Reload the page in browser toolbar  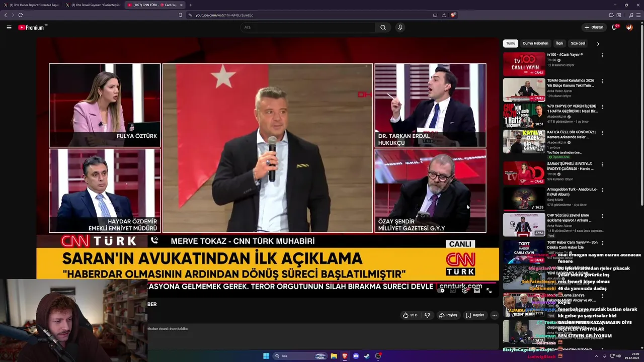coord(21,15)
